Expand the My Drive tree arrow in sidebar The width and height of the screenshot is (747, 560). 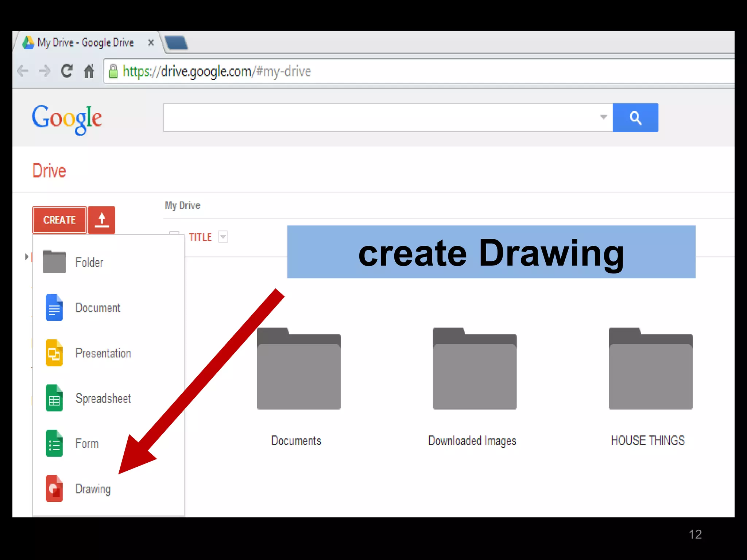point(26,257)
